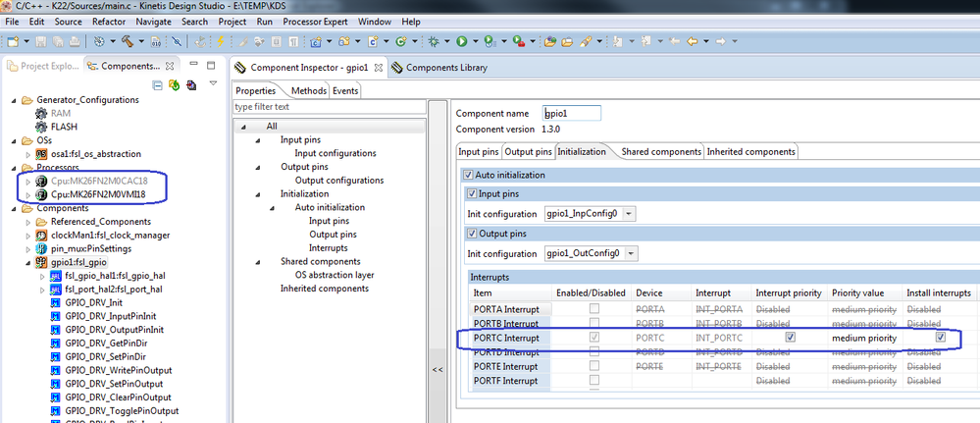980x423 pixels.
Task: Open the Methods tab
Action: tap(309, 90)
